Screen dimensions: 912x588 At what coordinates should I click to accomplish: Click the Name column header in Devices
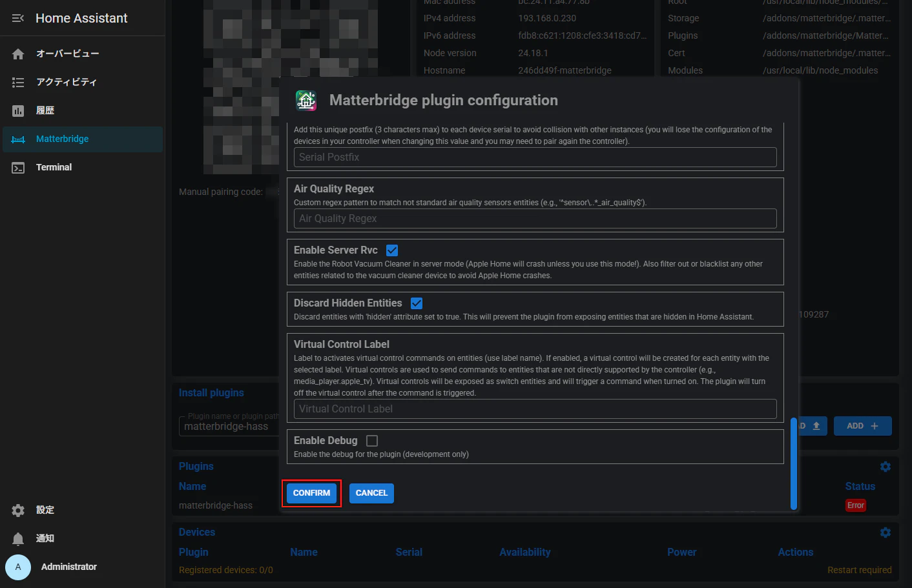[x=304, y=553]
